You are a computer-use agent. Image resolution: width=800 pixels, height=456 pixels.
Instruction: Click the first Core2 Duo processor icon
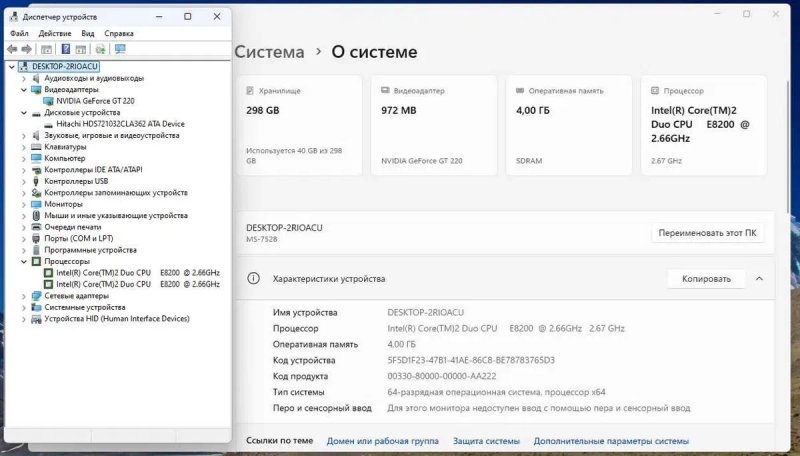pos(48,273)
